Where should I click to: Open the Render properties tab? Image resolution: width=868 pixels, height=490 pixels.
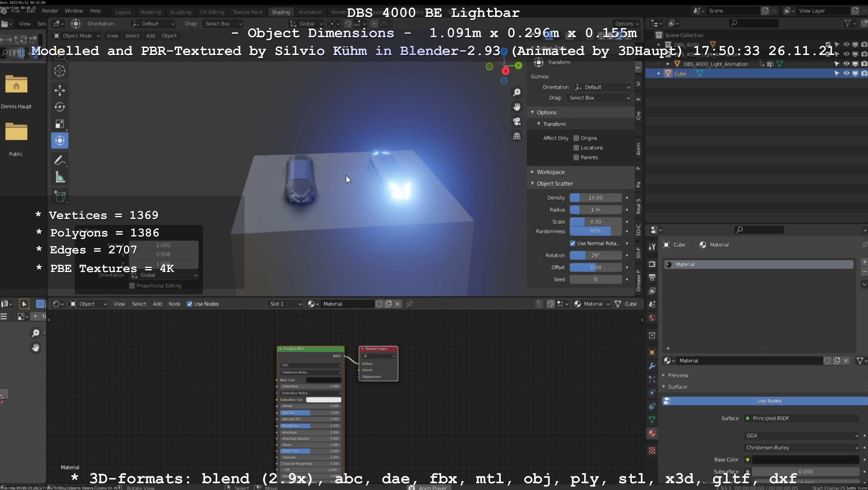pos(652,263)
